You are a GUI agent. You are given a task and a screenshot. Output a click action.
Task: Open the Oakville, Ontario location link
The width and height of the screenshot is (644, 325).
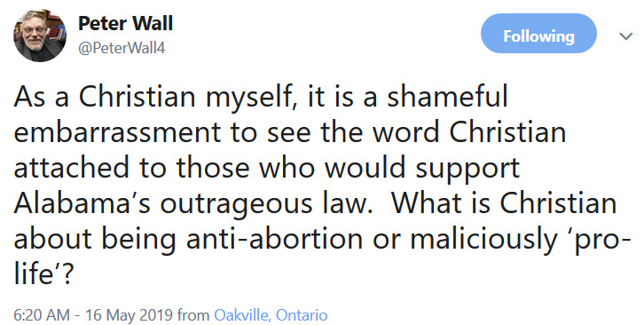point(271,315)
